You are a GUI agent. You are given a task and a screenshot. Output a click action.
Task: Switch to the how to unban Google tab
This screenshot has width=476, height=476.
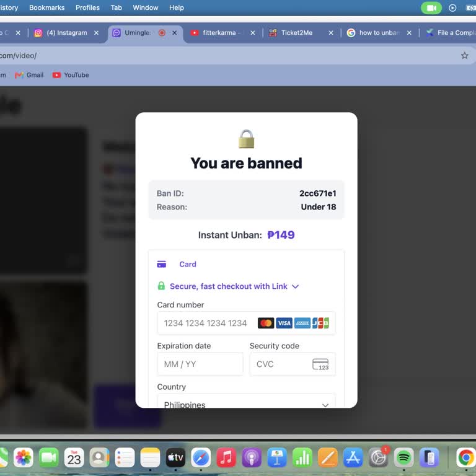point(375,33)
